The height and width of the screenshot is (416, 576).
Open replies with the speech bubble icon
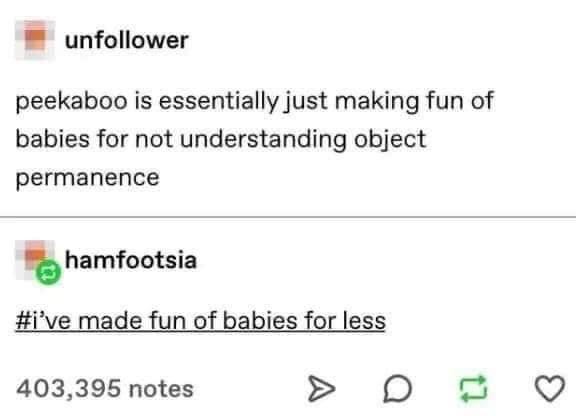[397, 388]
